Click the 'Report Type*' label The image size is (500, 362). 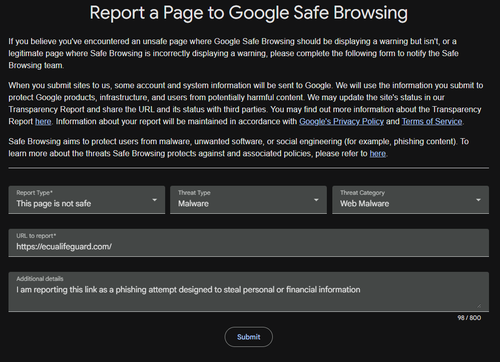(35, 193)
